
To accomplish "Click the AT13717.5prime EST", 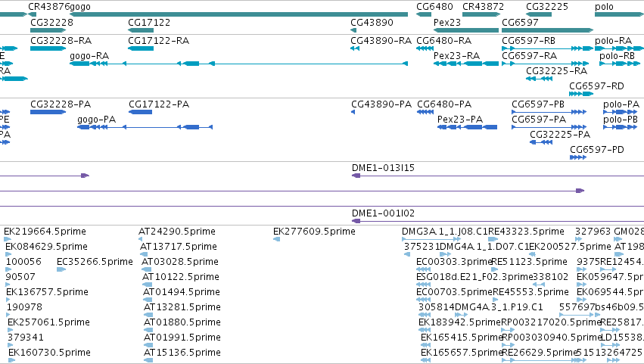I will [x=144, y=254].
